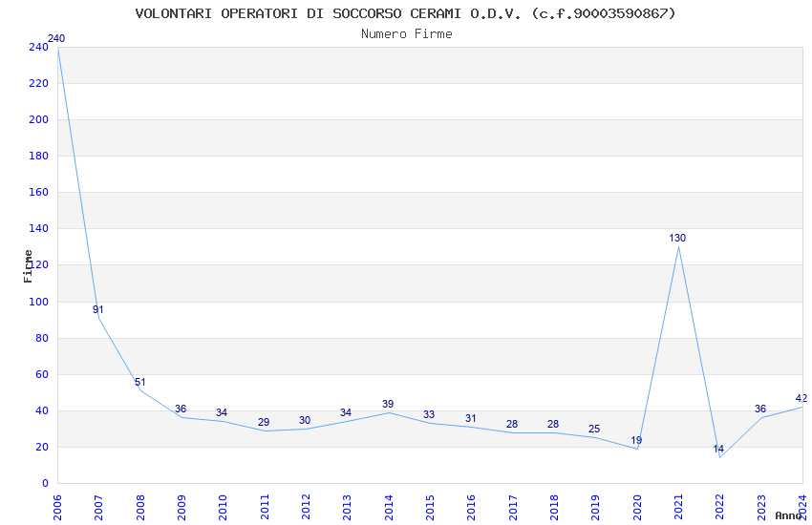Image resolution: width=812 pixels, height=525 pixels.
Task: Click the x-axis year 2014
Action: click(x=389, y=507)
